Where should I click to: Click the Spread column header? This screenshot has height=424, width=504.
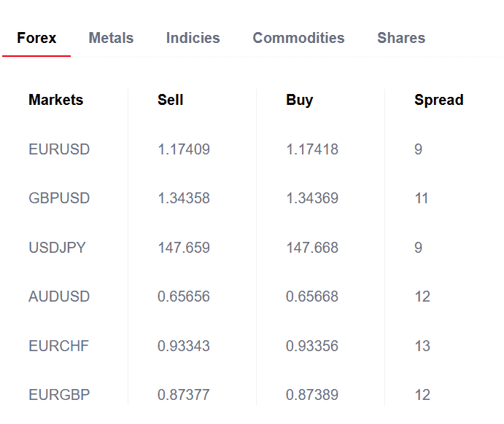[438, 100]
